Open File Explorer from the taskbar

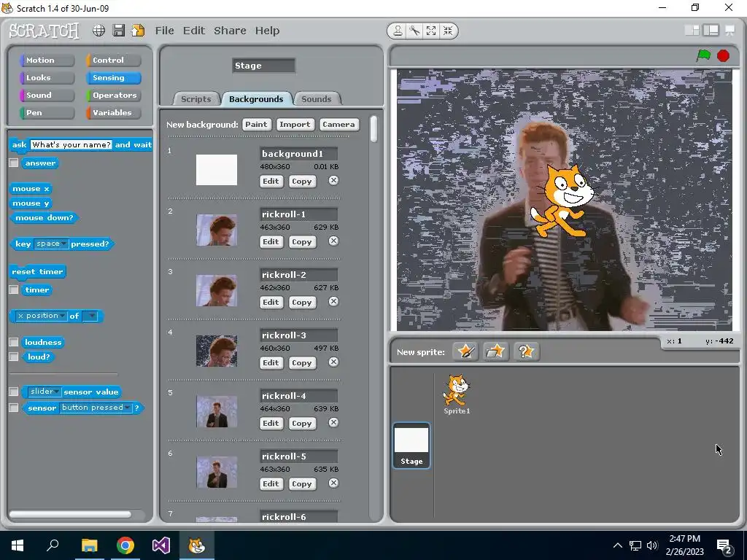[x=89, y=545]
